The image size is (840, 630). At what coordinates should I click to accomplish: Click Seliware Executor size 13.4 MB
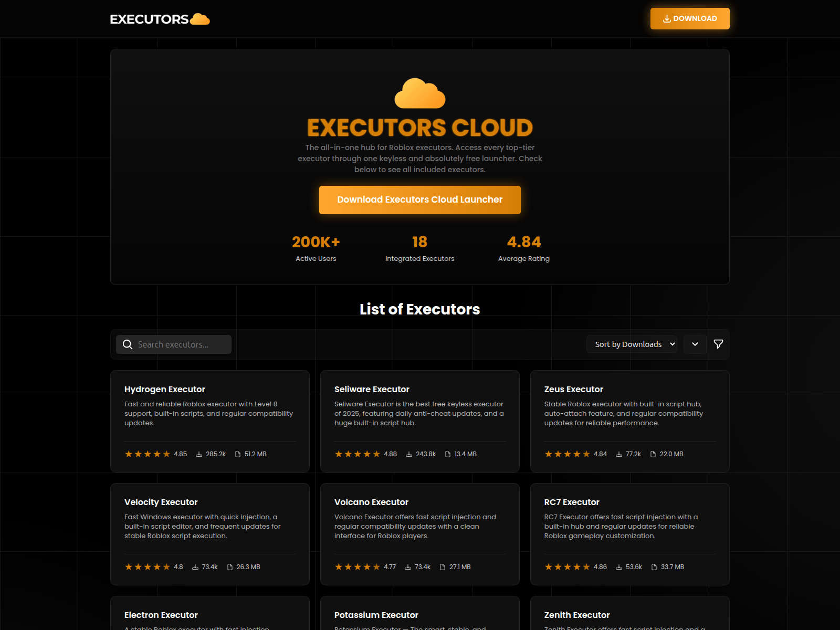point(466,454)
